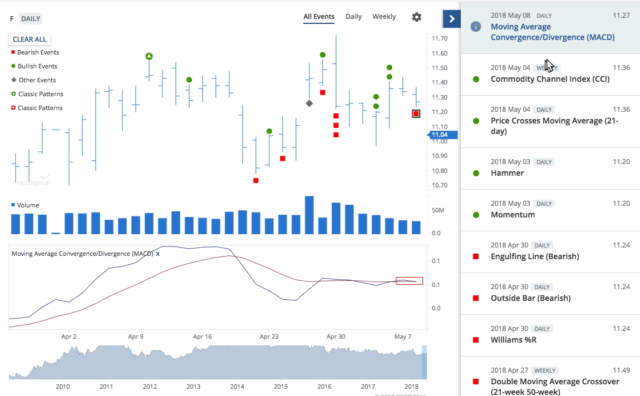Viewport: 640px width, 396px height.
Task: Collapse the events panel with arrow button
Action: click(x=451, y=19)
